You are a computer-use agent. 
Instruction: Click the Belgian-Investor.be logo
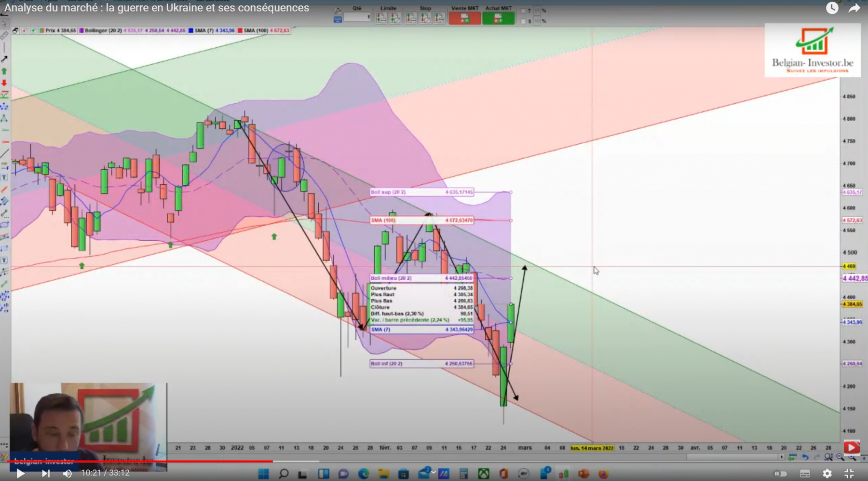[x=813, y=50]
